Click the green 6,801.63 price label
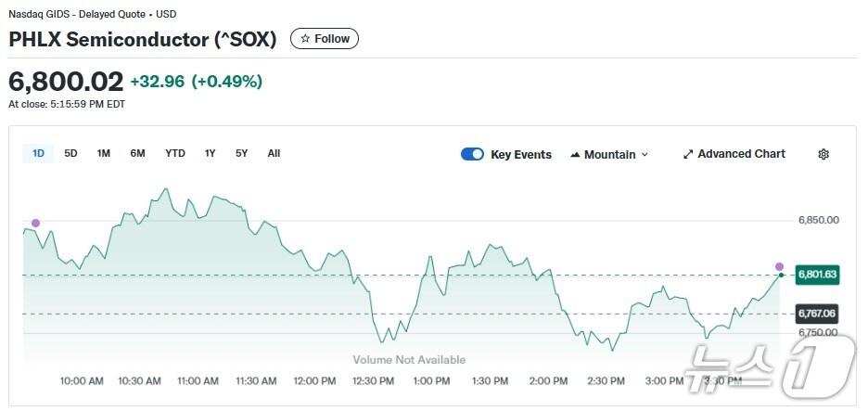This screenshot has width=868, height=411. point(817,275)
